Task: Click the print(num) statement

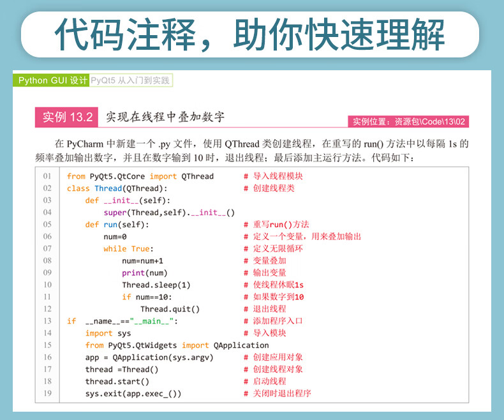Action: tap(145, 273)
